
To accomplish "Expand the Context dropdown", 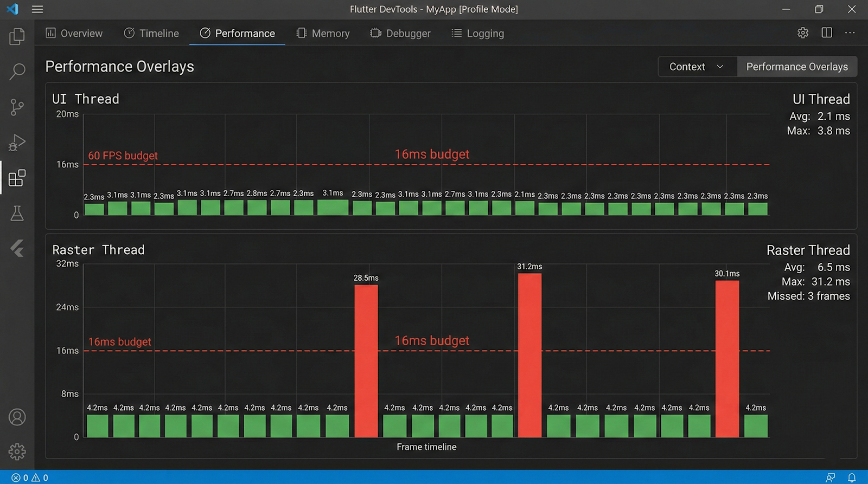I will 697,67.
